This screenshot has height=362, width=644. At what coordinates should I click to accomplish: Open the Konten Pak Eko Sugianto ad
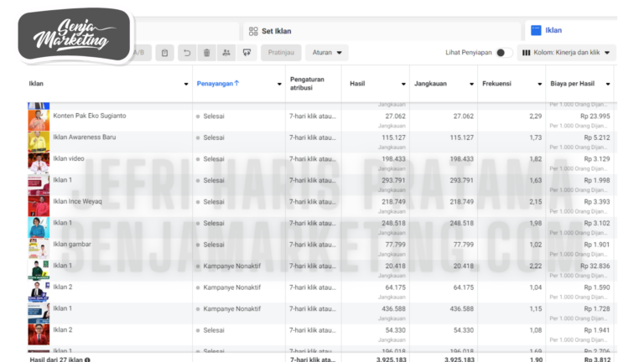click(90, 116)
